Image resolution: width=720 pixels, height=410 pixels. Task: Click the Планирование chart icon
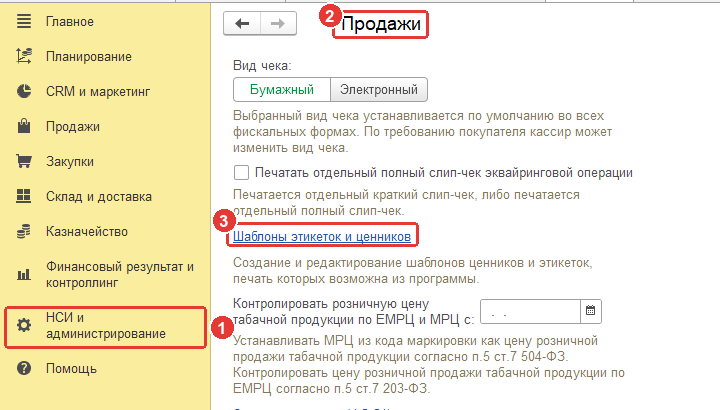[x=24, y=56]
